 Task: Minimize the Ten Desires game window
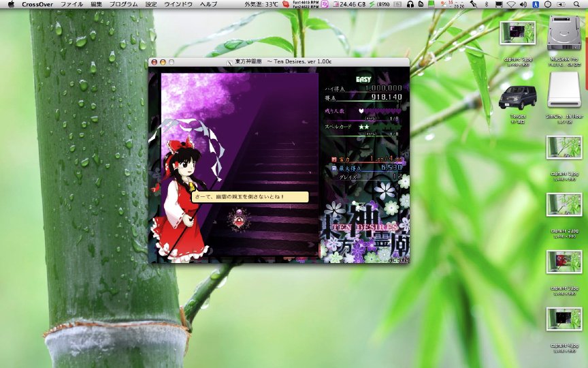[x=163, y=62]
